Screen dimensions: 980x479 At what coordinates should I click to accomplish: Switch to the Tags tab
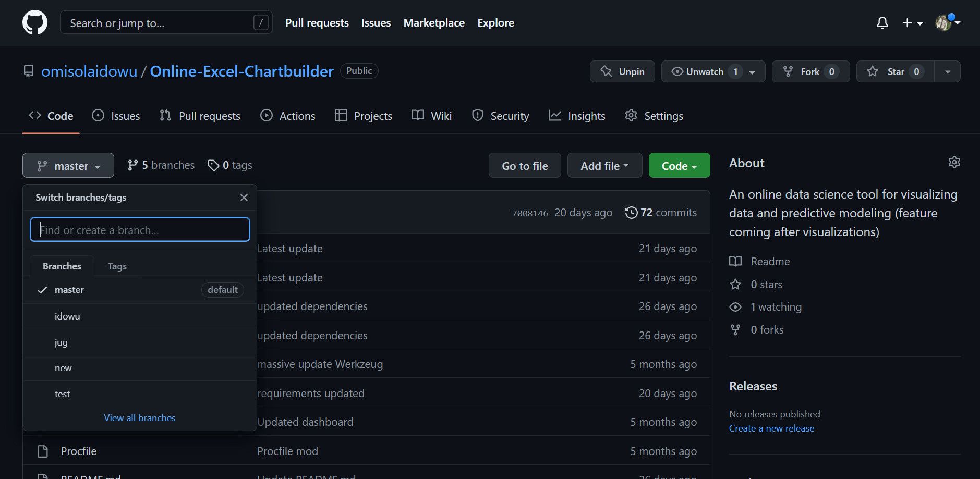[x=117, y=266]
